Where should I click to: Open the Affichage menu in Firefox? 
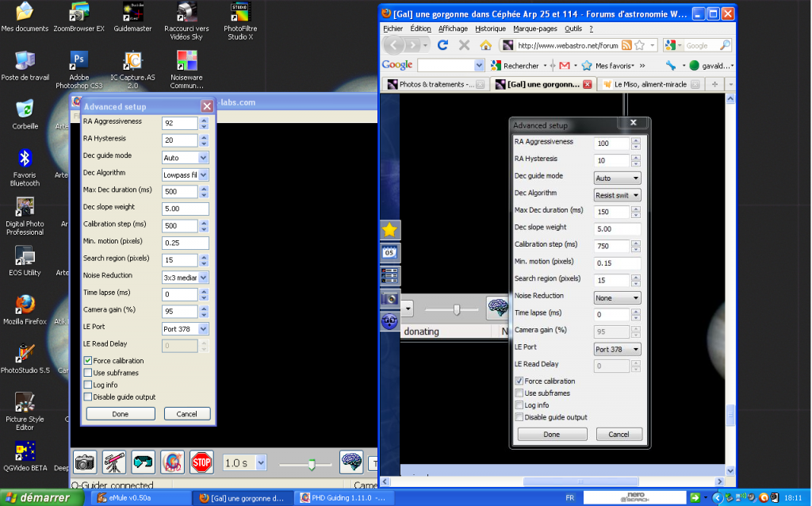click(453, 29)
